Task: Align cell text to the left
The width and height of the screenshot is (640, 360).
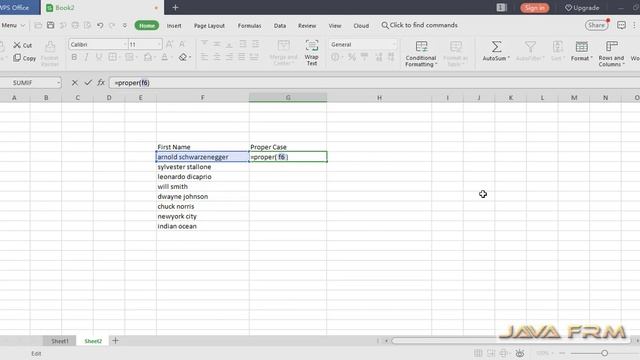Action: coord(204,58)
